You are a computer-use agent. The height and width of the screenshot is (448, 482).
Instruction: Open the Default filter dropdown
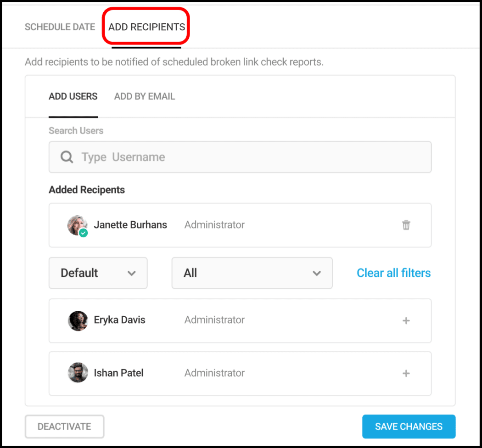(98, 273)
